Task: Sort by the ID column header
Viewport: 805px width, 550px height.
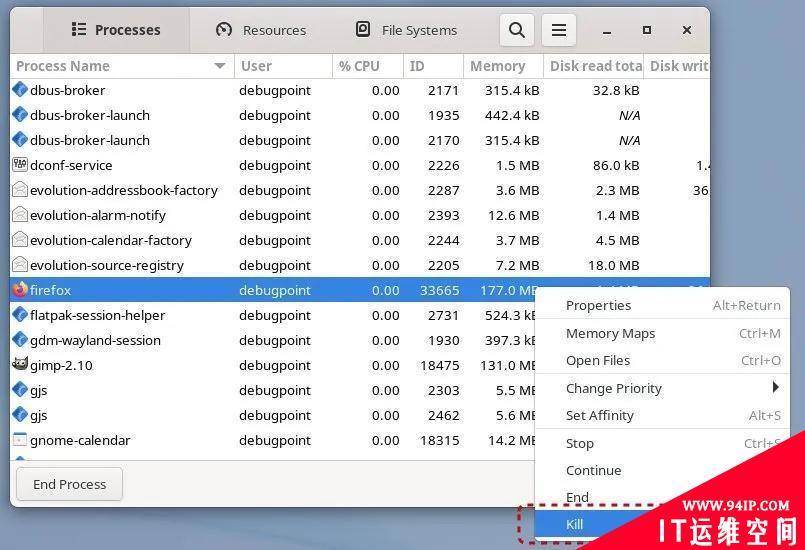Action: coord(433,66)
